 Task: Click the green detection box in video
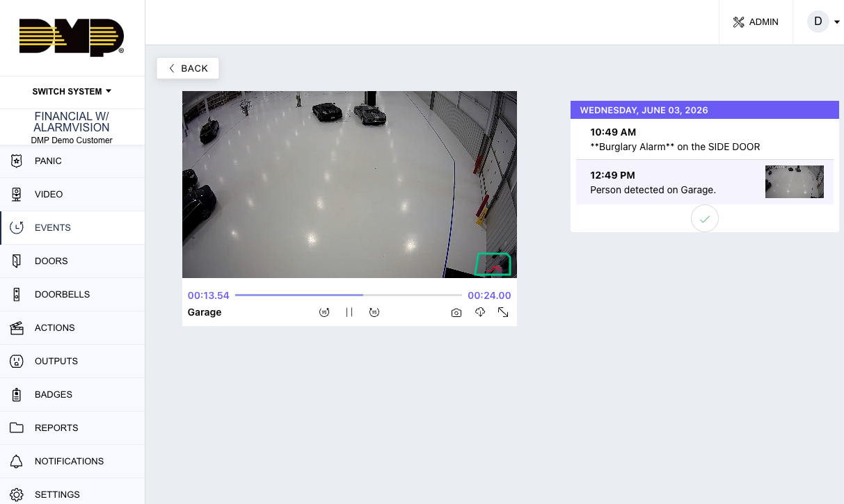pos(493,265)
